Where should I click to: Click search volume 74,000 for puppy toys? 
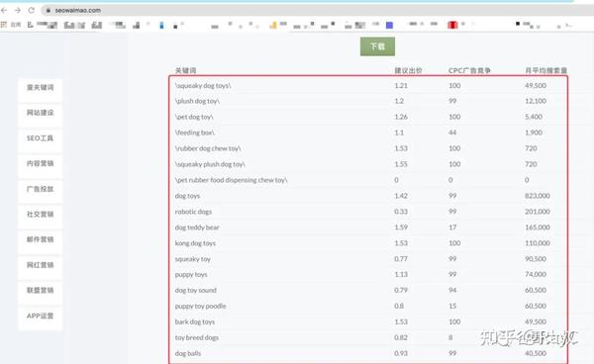point(536,274)
